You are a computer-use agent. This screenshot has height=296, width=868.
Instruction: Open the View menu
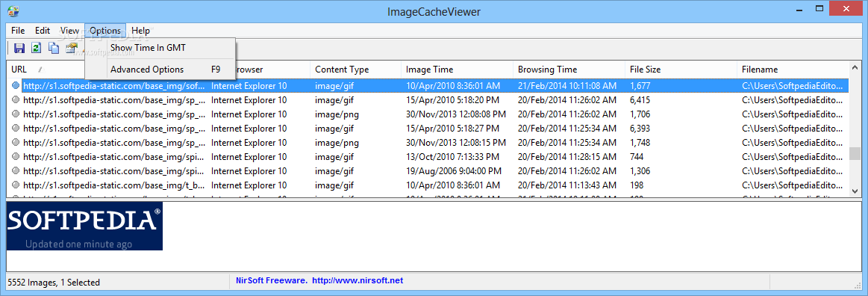click(x=69, y=31)
